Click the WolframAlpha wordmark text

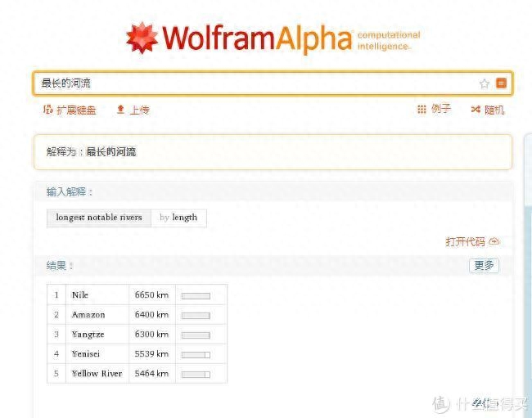click(258, 38)
